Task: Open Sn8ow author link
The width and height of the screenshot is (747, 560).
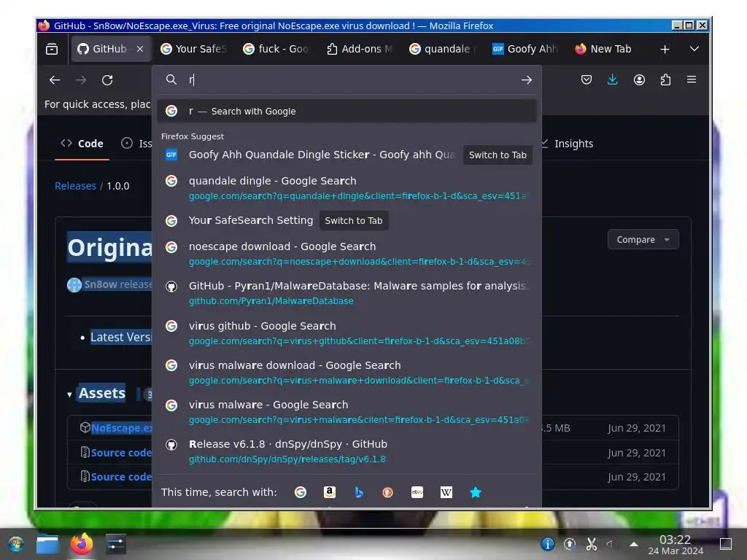Action: click(101, 284)
